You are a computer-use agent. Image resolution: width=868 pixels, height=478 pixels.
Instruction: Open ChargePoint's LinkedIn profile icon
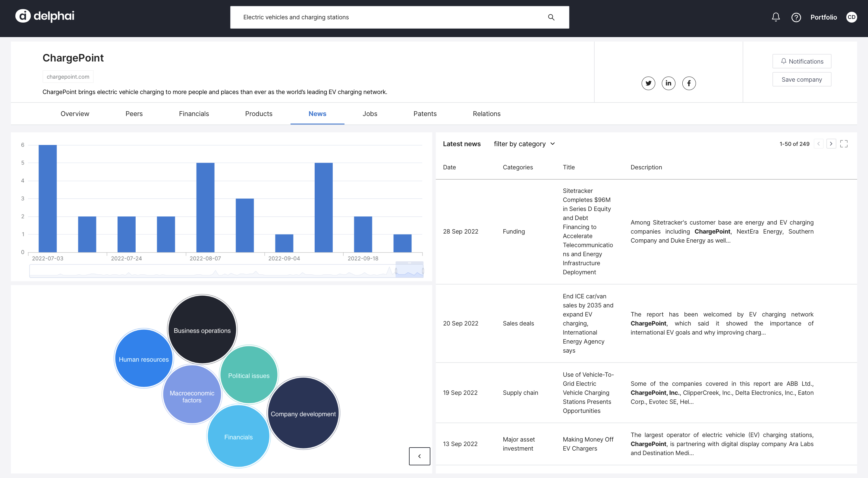coord(668,83)
